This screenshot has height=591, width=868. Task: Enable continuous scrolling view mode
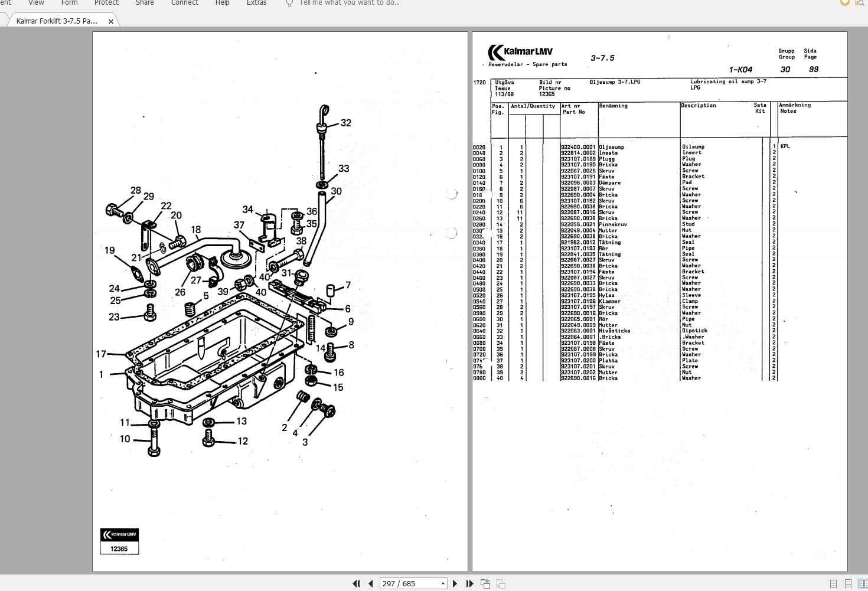pos(849,583)
